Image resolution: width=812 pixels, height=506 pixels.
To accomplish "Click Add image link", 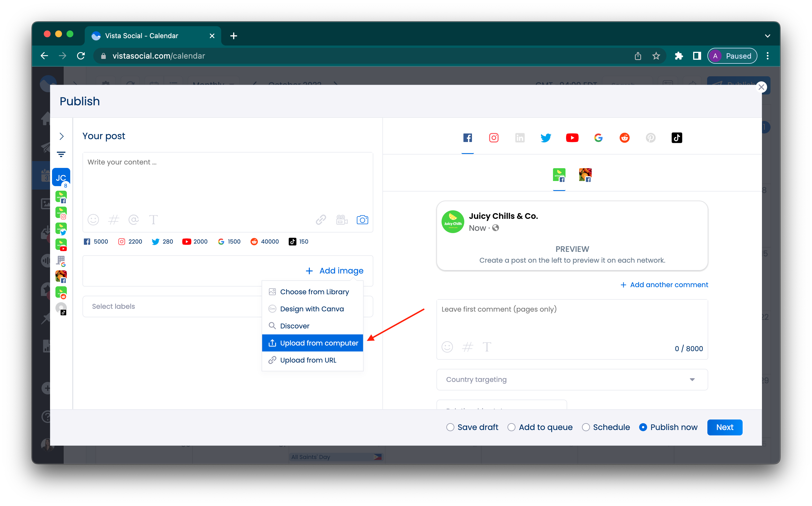I will [x=335, y=271].
